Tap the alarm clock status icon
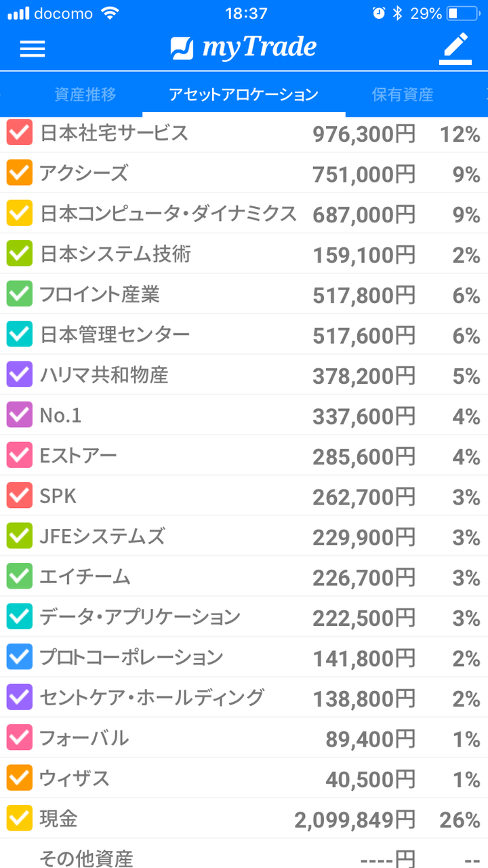 378,14
